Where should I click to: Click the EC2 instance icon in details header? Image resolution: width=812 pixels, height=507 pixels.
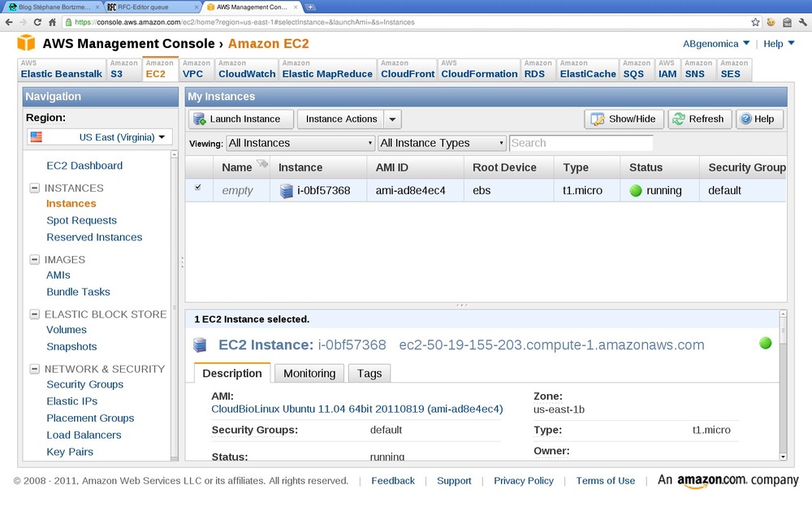coord(200,345)
